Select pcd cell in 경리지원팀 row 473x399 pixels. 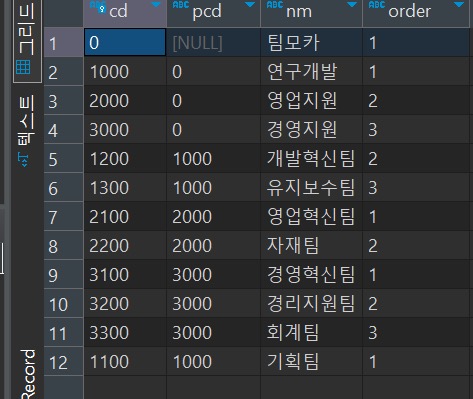213,303
